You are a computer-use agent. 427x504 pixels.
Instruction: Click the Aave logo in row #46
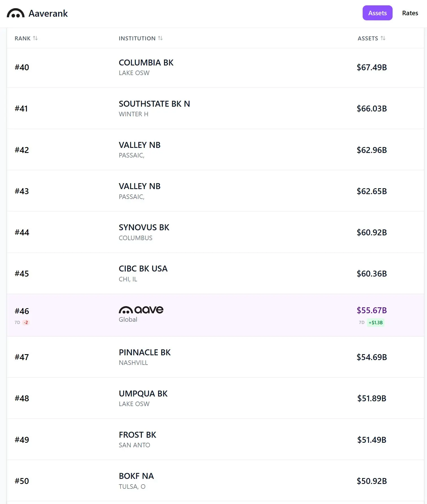coord(141,310)
